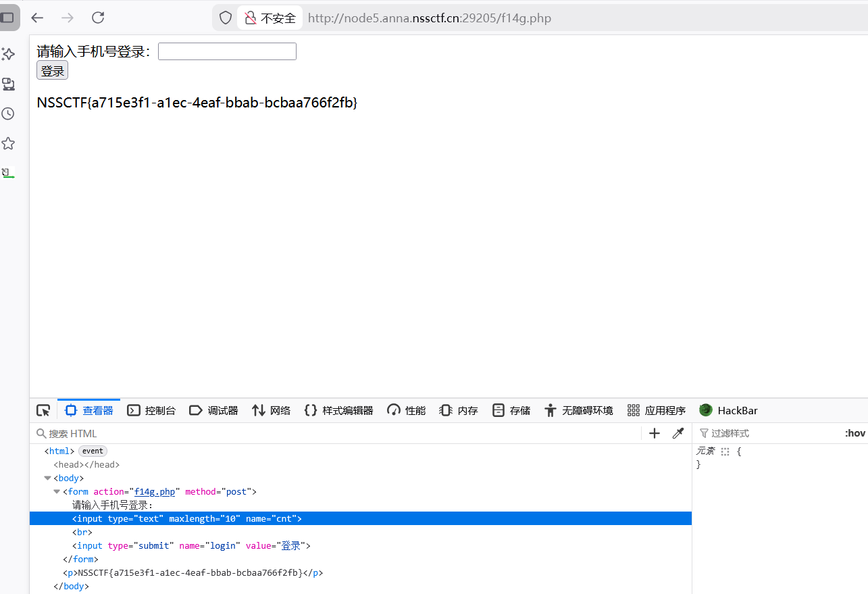Screen dimensions: 868x594
Task: Switch to the 网络 Network tab
Action: [270, 410]
